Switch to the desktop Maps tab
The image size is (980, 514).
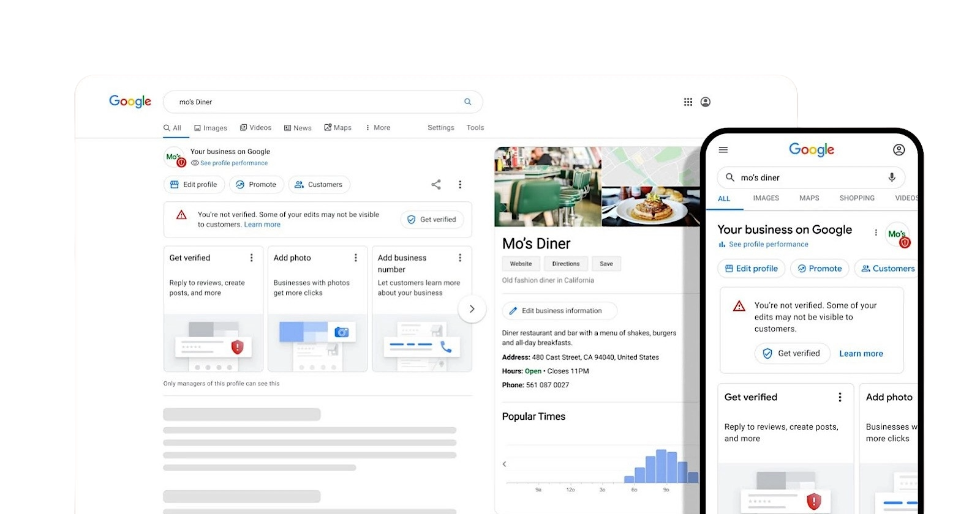[x=337, y=128]
